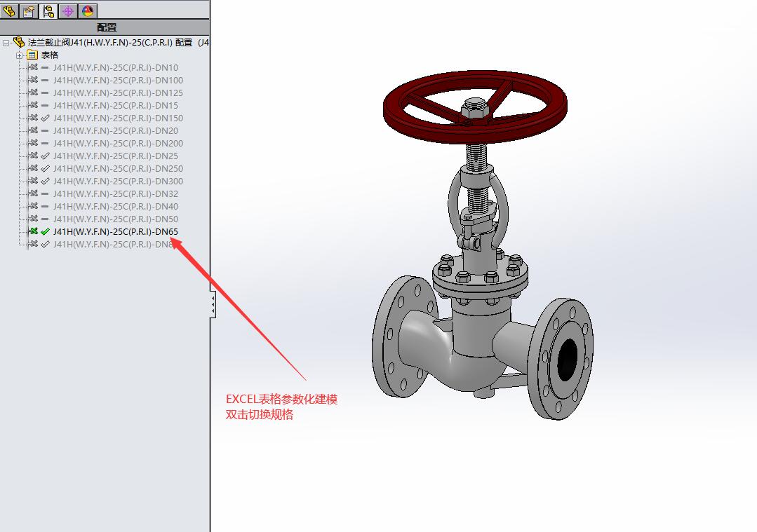Open the DisplayManager color sphere tab

tap(88, 11)
